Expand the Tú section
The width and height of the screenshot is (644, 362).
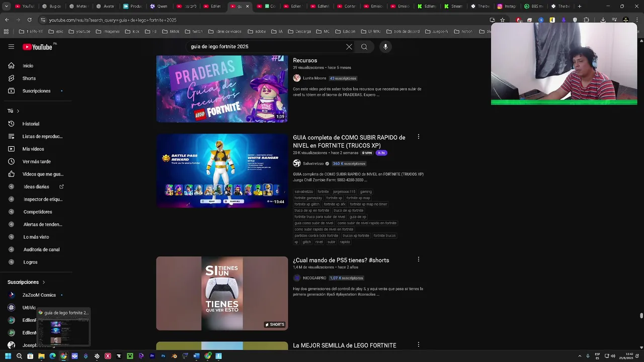pyautogui.click(x=14, y=111)
